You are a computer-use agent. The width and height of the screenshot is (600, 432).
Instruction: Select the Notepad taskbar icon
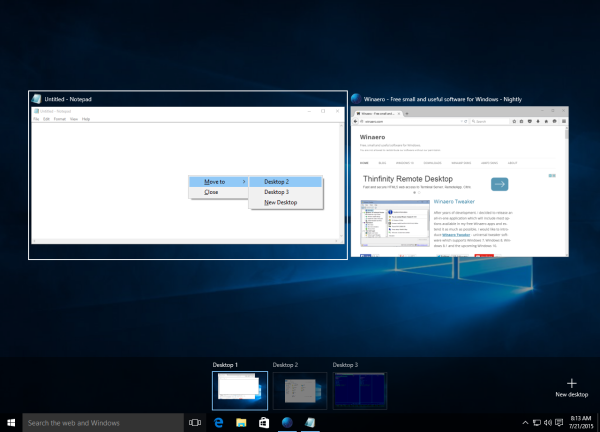310,422
